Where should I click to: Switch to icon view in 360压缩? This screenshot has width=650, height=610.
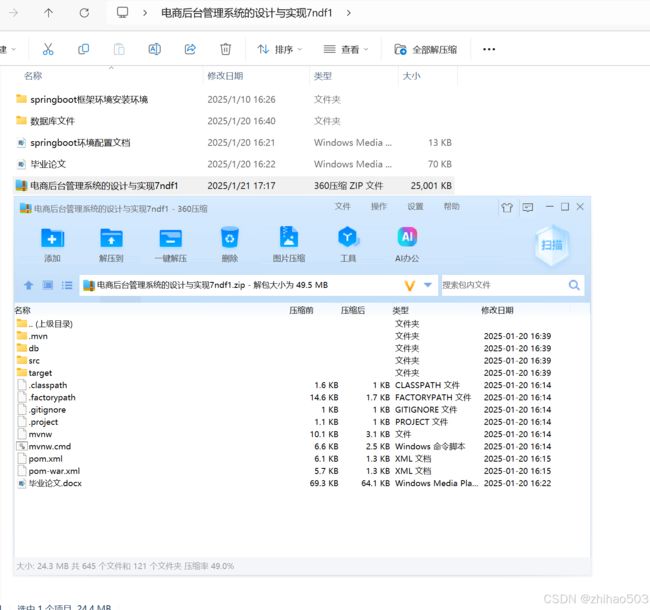tap(48, 285)
